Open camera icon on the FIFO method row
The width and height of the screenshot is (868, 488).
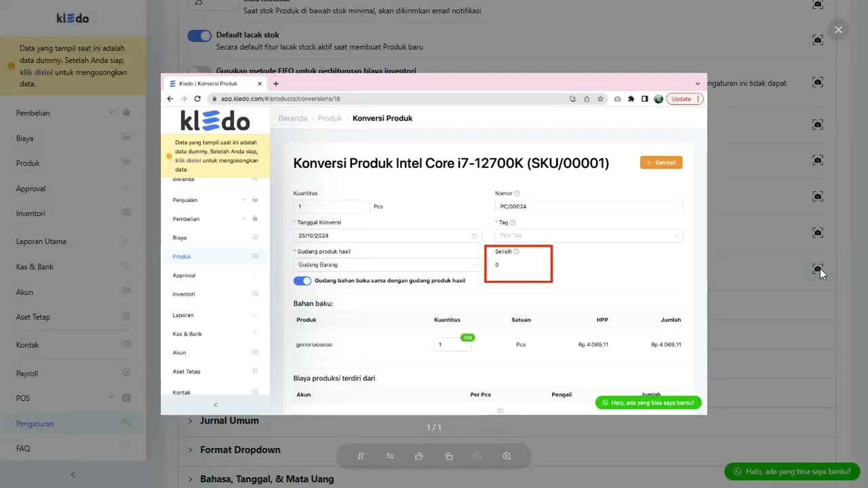[818, 82]
